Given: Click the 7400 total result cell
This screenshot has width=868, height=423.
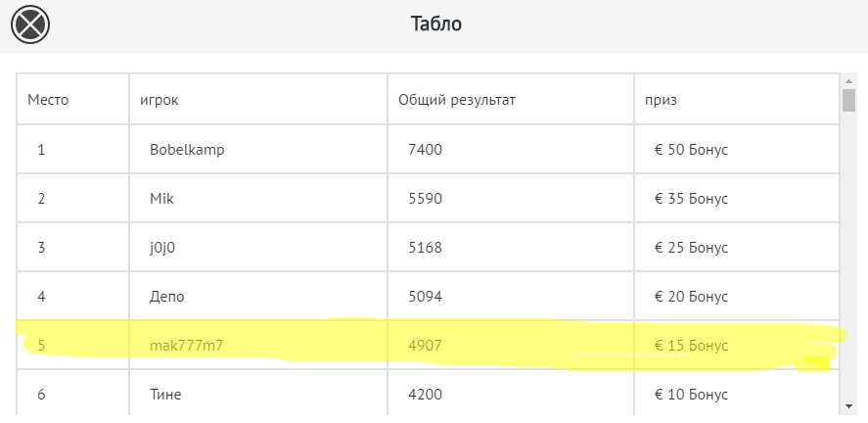Looking at the screenshot, I should click(426, 150).
